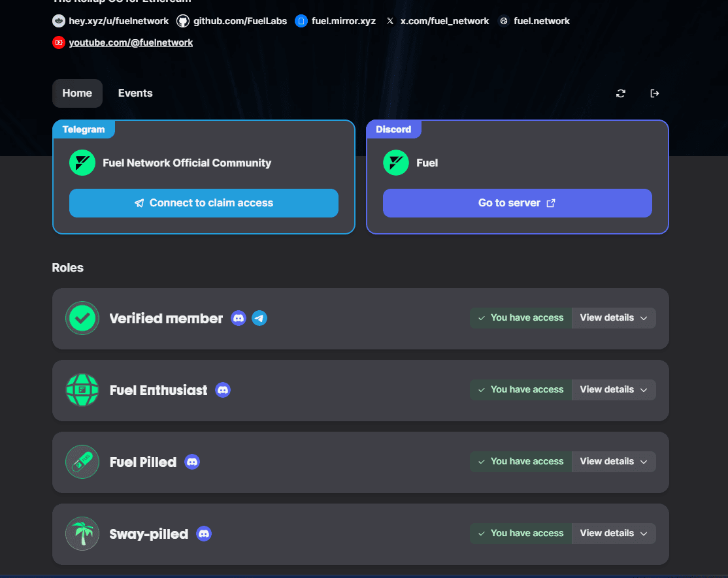
Task: Click external link icon on Go to server
Action: point(551,203)
